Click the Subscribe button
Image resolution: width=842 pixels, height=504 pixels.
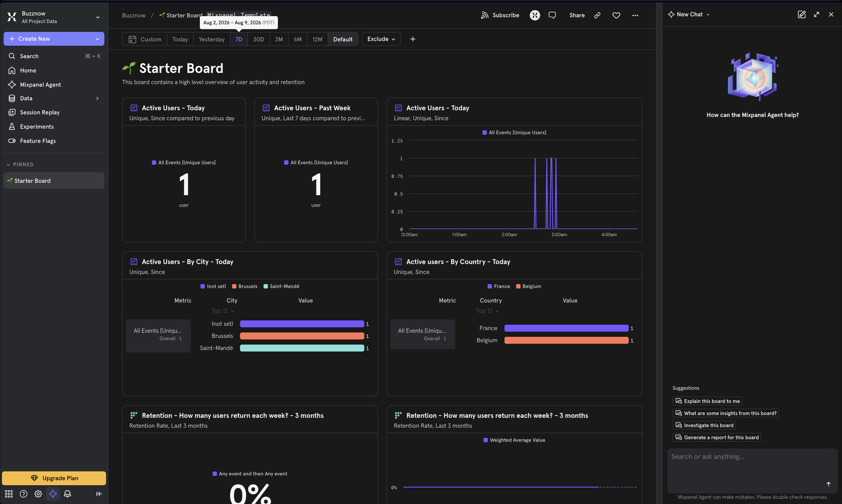tap(500, 15)
